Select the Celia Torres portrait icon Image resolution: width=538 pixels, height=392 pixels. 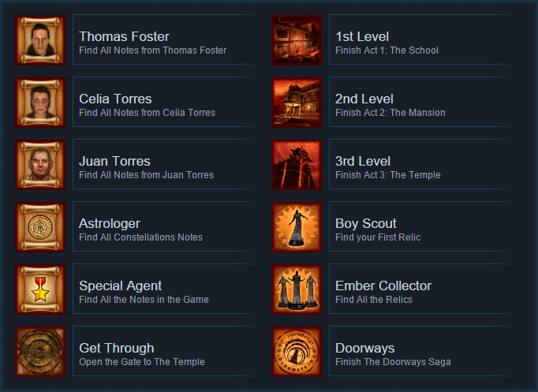pos(40,103)
